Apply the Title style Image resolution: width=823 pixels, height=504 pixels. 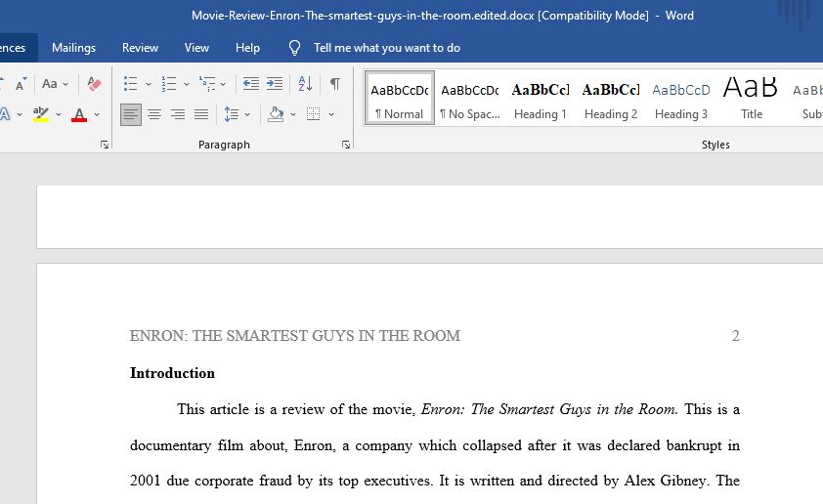[751, 98]
